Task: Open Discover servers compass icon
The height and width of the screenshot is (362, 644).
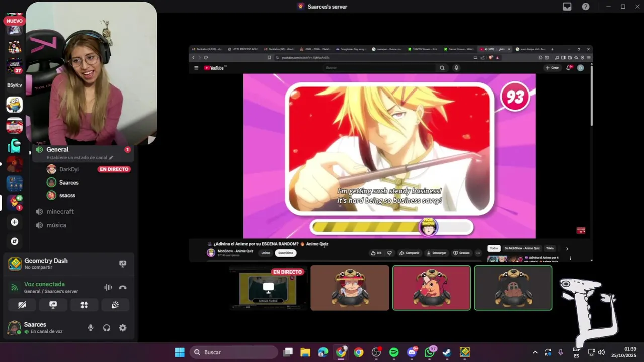Action: tap(14, 241)
